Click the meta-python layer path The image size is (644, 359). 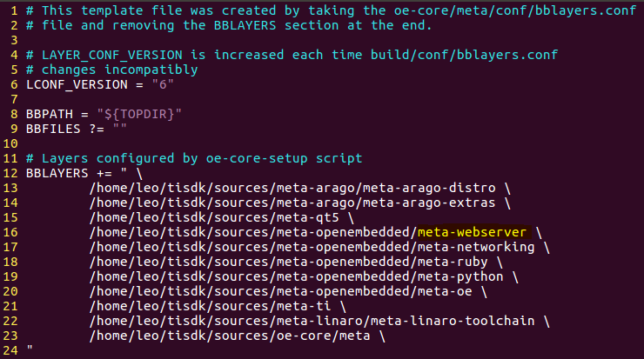point(297,276)
